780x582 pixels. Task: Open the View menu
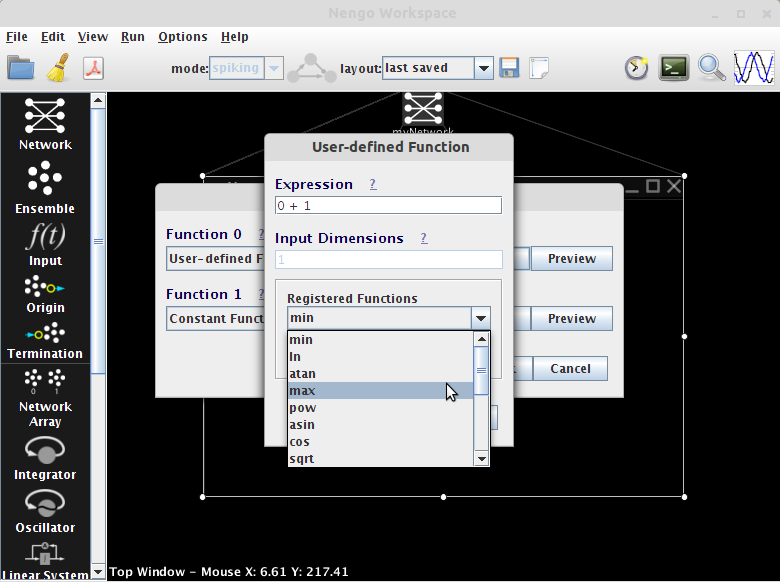pos(93,37)
